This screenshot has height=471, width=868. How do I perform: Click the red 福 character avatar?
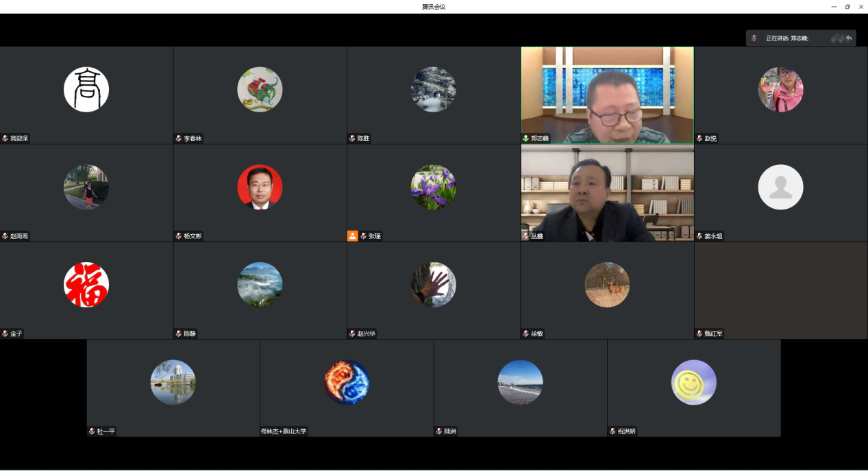tap(86, 285)
